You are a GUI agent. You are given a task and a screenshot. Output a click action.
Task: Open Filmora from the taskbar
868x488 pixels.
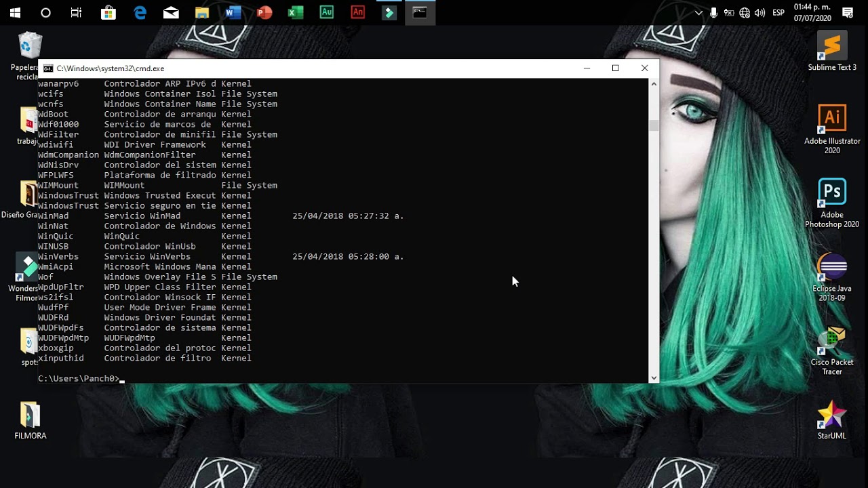[389, 12]
